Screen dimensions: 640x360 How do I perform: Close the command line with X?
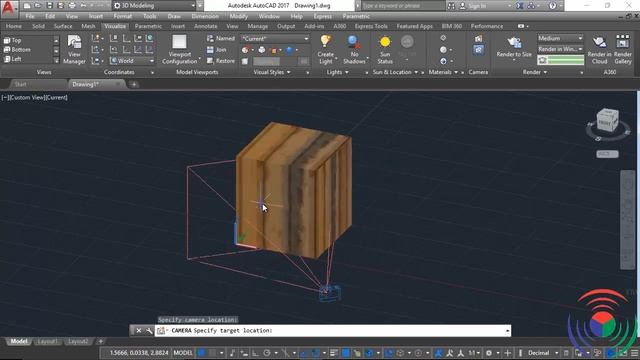click(138, 331)
